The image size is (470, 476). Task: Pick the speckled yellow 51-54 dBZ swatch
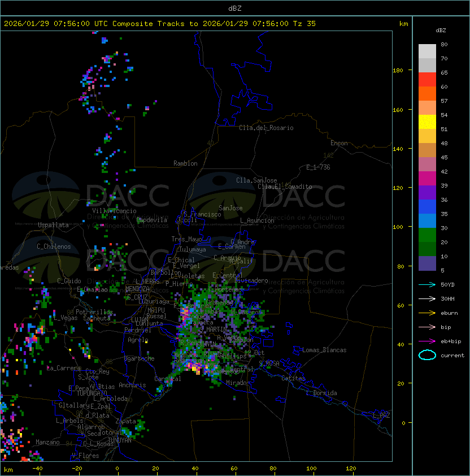[427, 122]
